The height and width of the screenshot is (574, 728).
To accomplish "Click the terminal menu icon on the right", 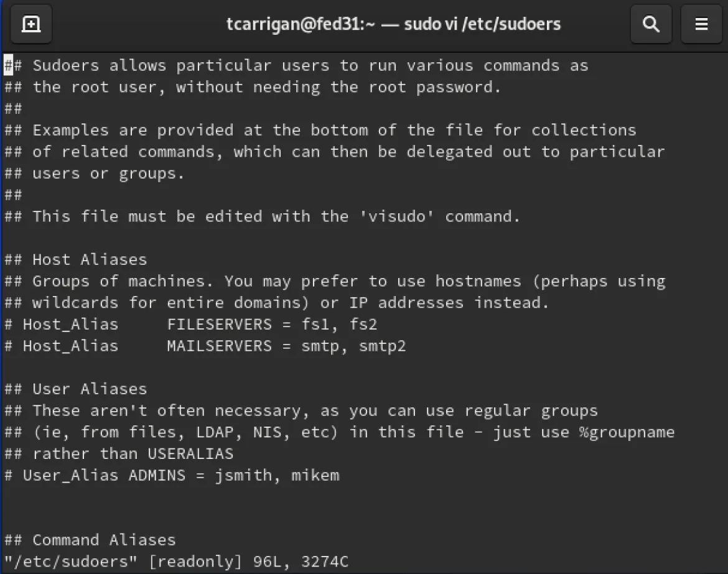I will tap(701, 24).
